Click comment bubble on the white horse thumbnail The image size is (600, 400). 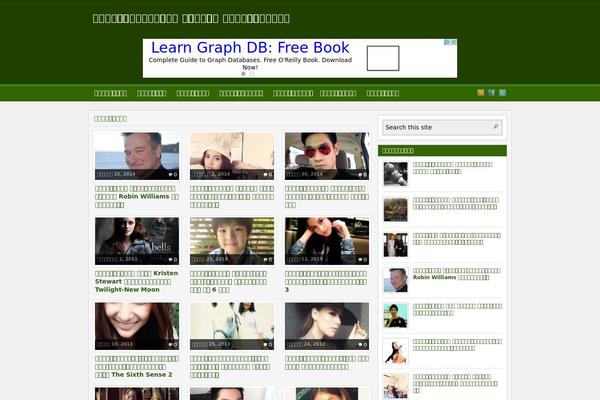click(268, 344)
